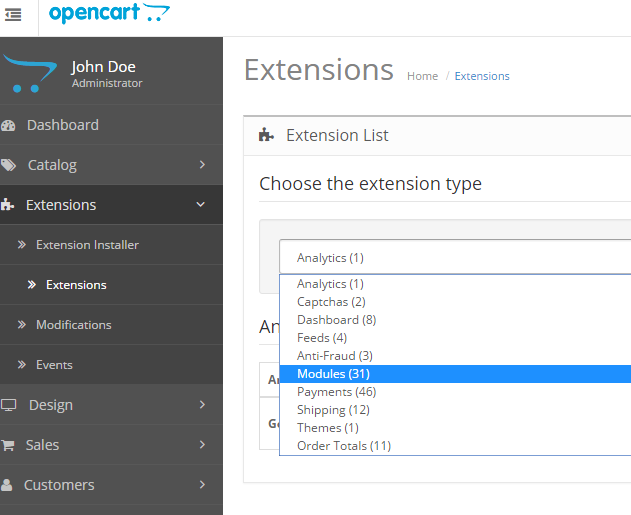Click the Customers person icon
This screenshot has width=631, height=515.
coord(9,485)
